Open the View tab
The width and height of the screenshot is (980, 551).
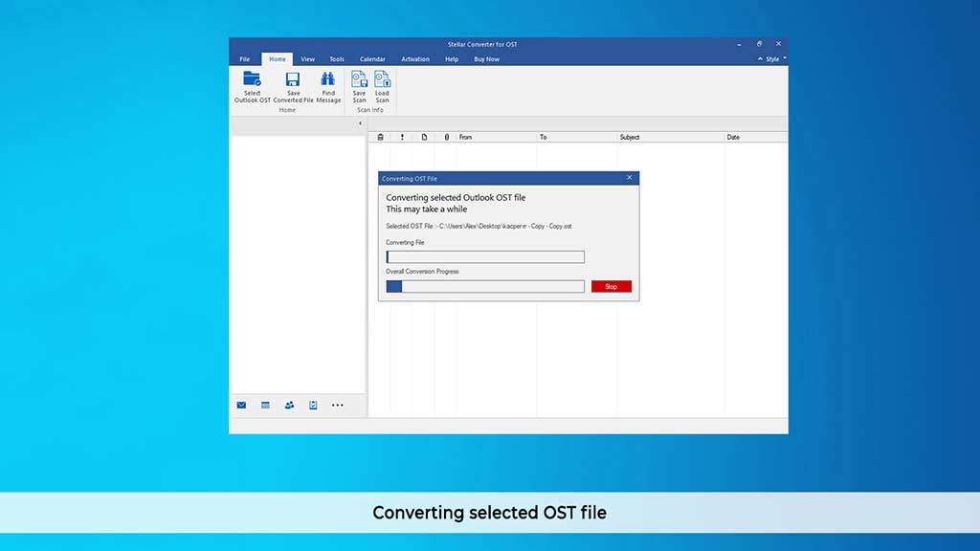point(307,58)
